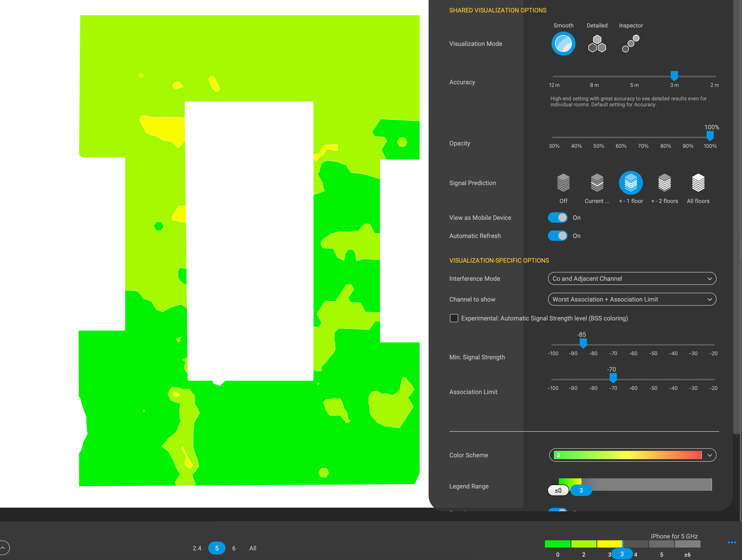Viewport: 742px width, 560px height.
Task: Select All floors signal prediction
Action: [x=698, y=183]
